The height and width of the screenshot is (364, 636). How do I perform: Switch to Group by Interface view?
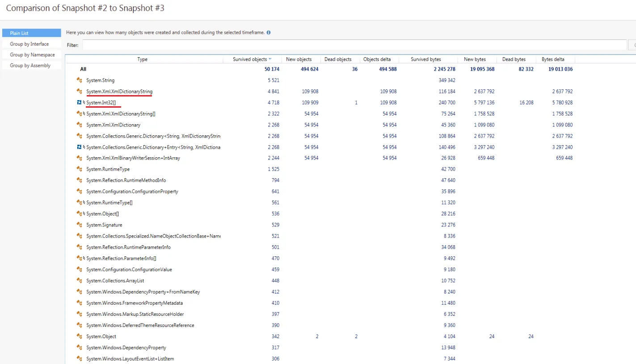[31, 44]
